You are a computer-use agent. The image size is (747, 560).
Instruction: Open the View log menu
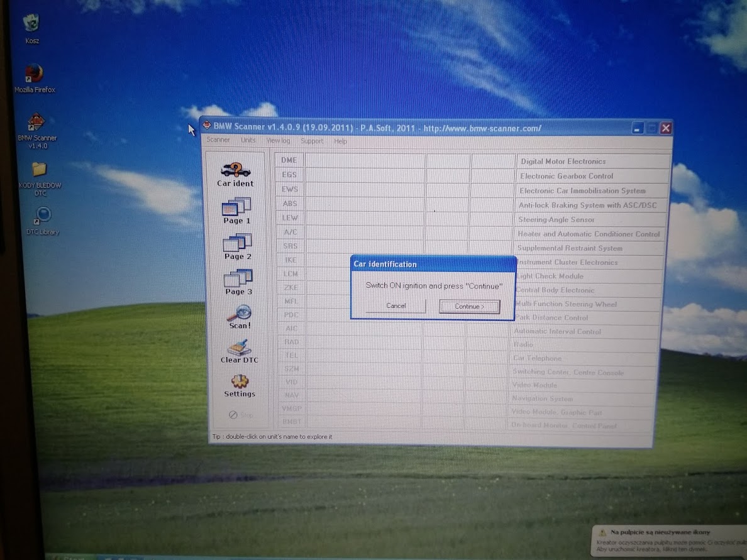pyautogui.click(x=278, y=141)
